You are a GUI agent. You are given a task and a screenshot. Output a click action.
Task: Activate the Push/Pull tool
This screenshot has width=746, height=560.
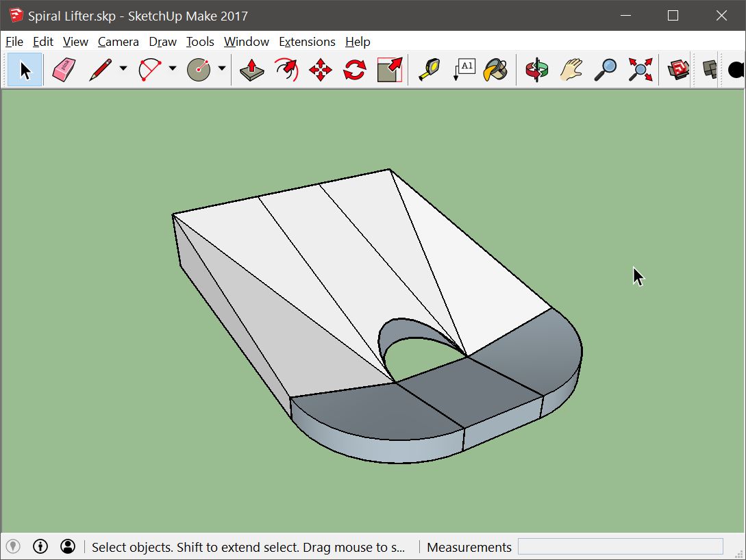click(251, 69)
